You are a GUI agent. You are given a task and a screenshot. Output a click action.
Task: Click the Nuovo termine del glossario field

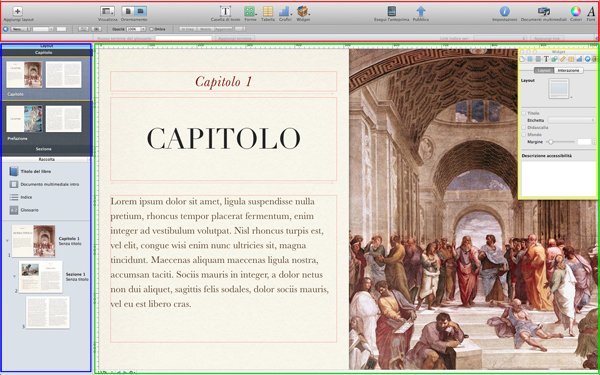183,39
